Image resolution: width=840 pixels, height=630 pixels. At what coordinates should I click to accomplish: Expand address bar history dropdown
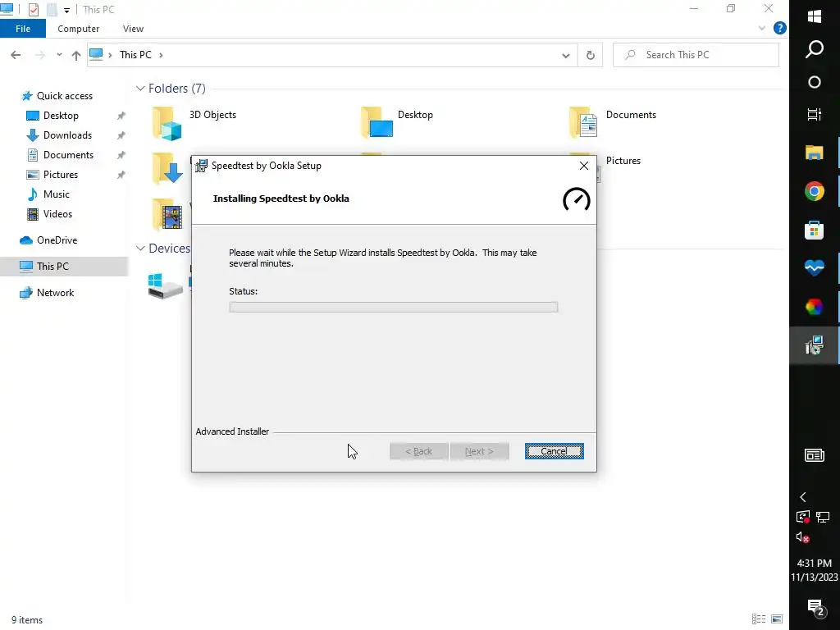(x=566, y=55)
